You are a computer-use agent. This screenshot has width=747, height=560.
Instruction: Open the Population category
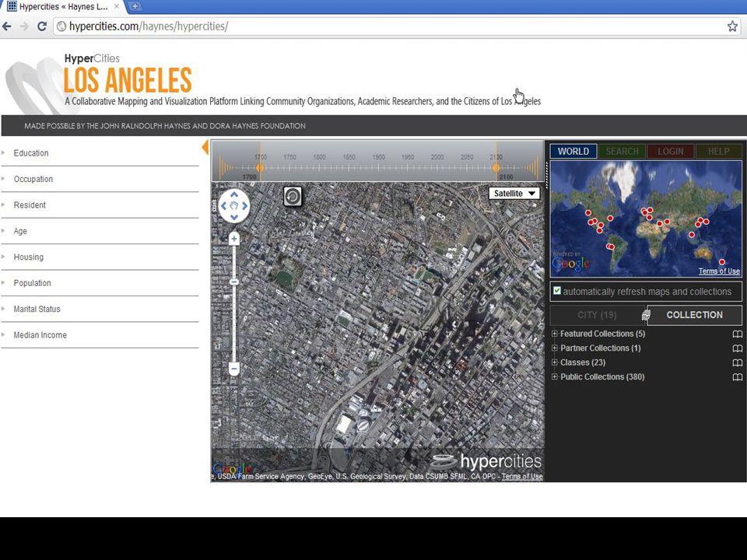pos(100,283)
